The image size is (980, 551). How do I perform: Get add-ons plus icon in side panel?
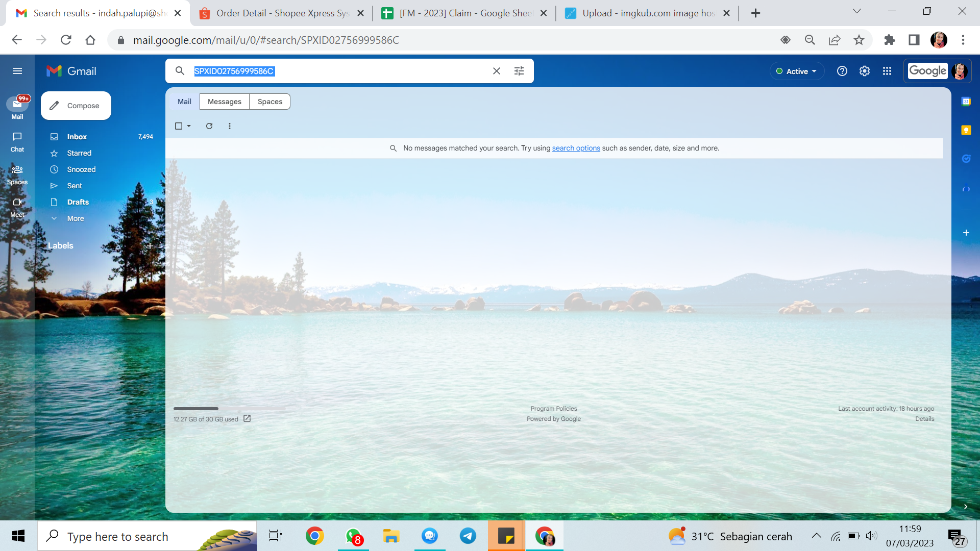(x=966, y=233)
